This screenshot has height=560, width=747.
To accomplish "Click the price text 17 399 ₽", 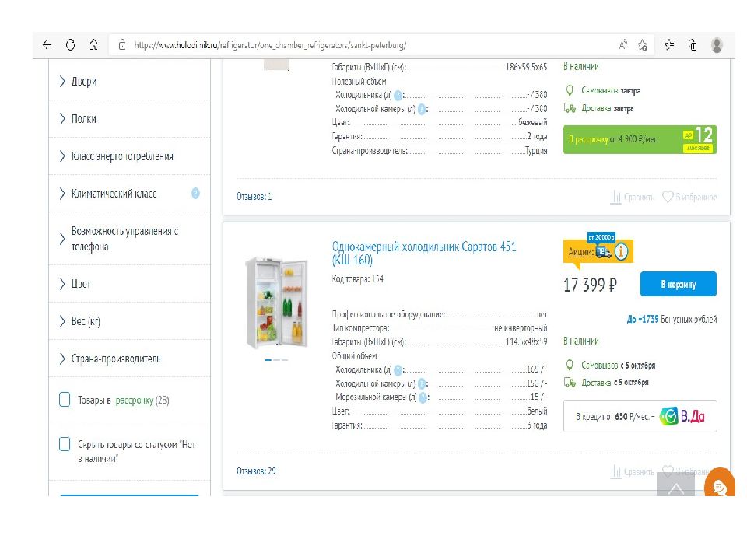I will pyautogui.click(x=590, y=285).
